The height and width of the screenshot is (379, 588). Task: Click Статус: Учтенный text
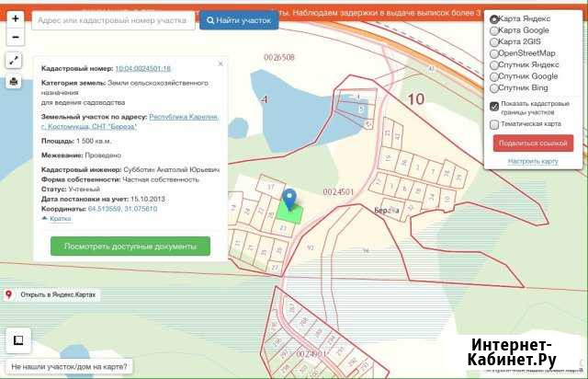pos(71,189)
